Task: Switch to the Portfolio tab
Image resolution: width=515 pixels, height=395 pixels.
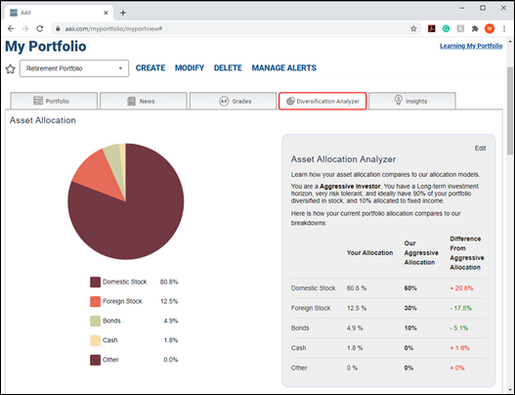Action: pos(54,101)
